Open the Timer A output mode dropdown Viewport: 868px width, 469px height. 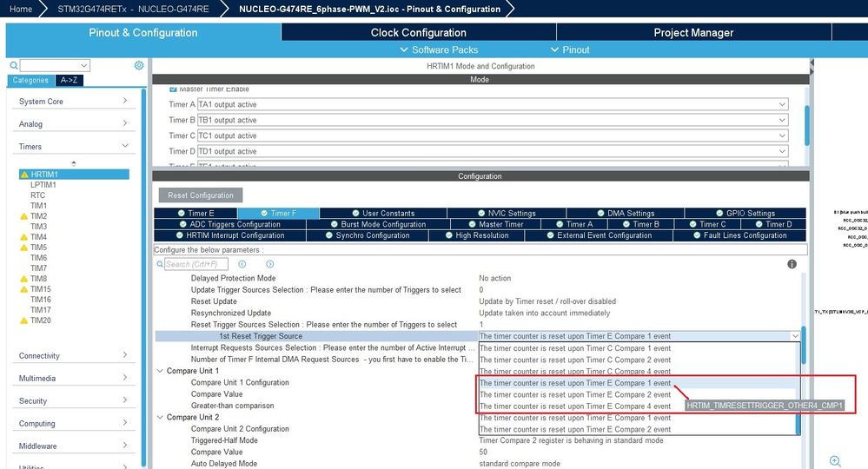click(493, 104)
